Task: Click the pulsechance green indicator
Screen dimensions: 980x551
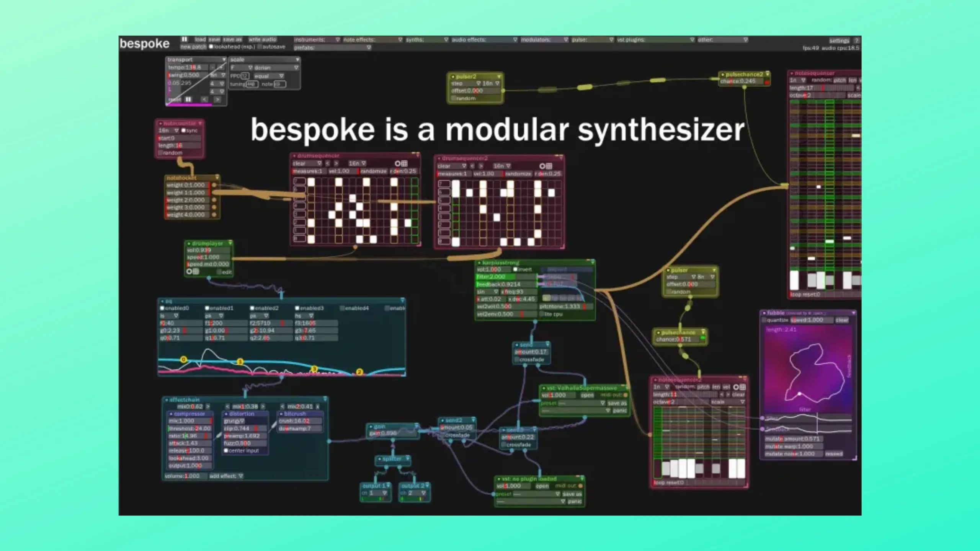Action: 702,339
